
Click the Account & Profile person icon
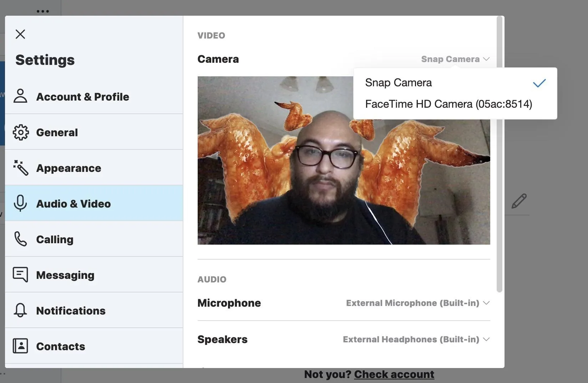[x=20, y=96]
